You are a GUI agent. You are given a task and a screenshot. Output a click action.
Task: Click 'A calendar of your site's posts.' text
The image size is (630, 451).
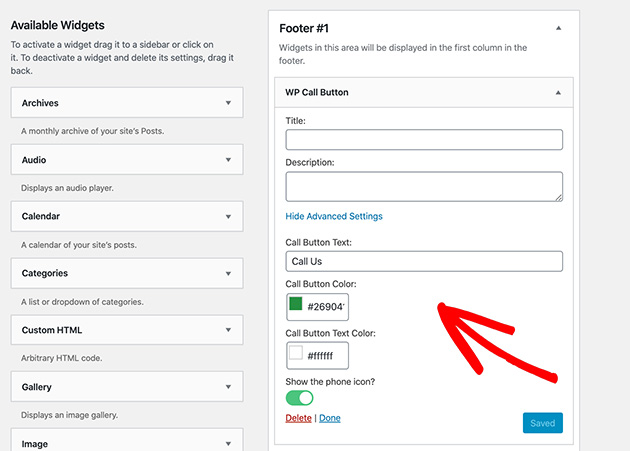79,245
